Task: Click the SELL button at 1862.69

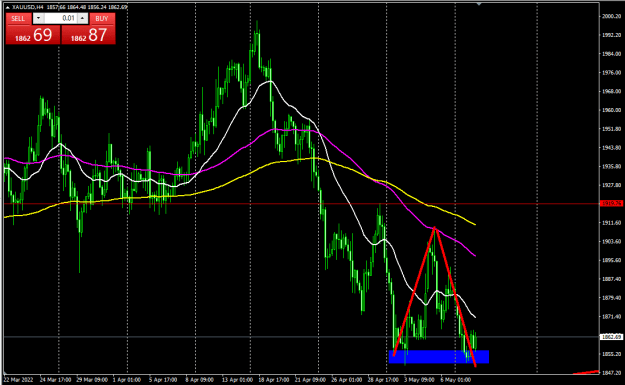Action: pyautogui.click(x=33, y=35)
